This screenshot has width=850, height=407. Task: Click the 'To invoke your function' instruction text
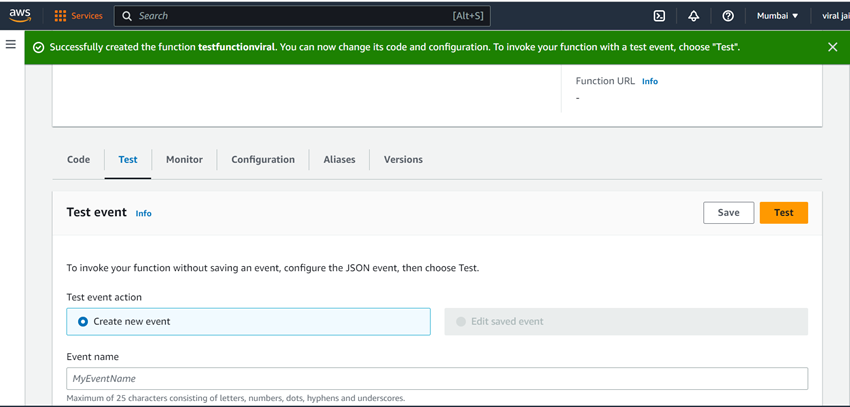(x=273, y=268)
